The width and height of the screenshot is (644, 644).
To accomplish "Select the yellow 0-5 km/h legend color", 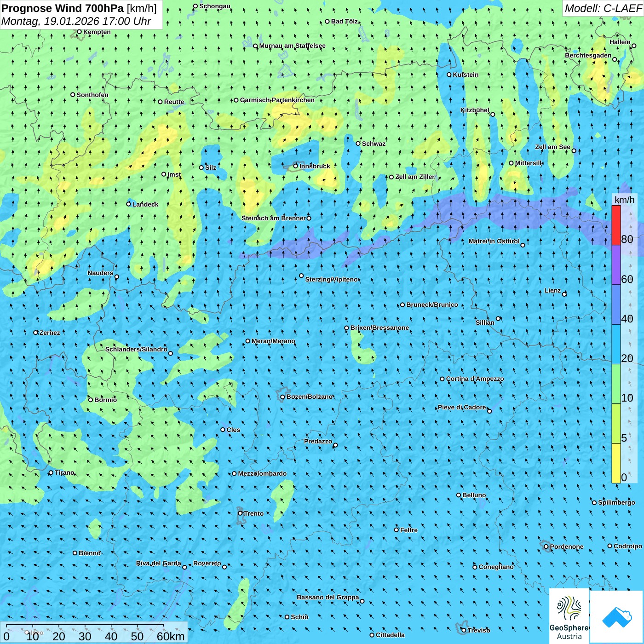I will click(x=616, y=463).
